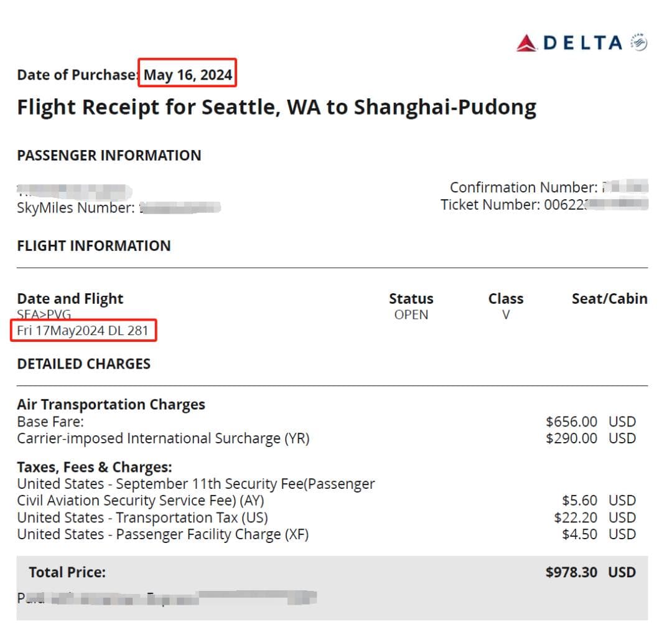
Task: Click the OPEN status value
Action: point(411,315)
